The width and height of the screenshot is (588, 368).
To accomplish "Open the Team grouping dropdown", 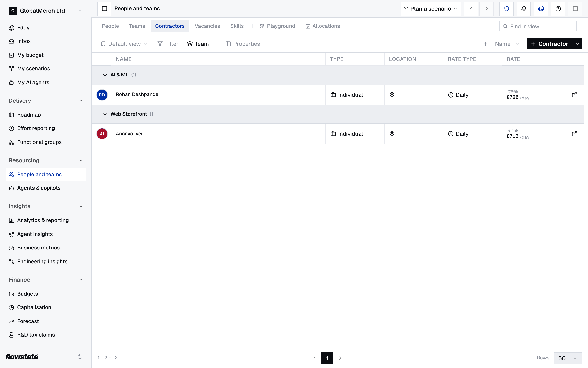I will 202,44.
